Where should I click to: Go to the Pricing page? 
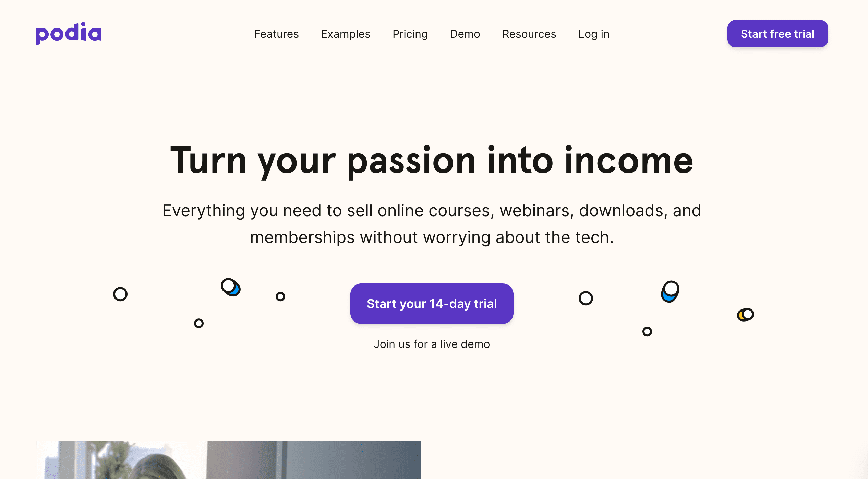(x=410, y=34)
